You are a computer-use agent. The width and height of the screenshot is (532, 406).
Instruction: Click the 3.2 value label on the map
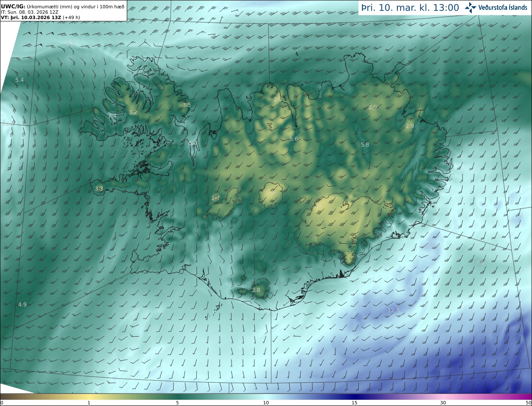(133, 113)
